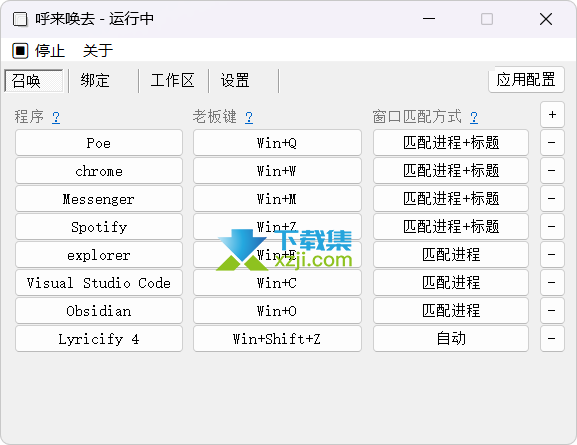Select the explorer program button
Viewport: 577px width, 445px height.
pyautogui.click(x=99, y=254)
